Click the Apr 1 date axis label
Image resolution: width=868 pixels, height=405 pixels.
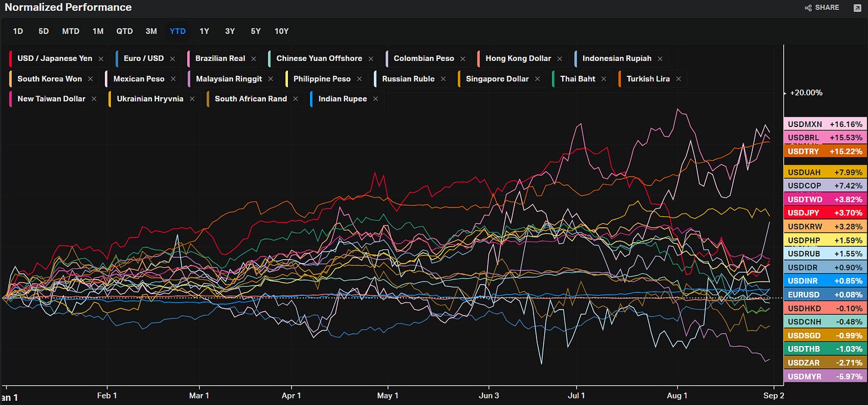[291, 395]
